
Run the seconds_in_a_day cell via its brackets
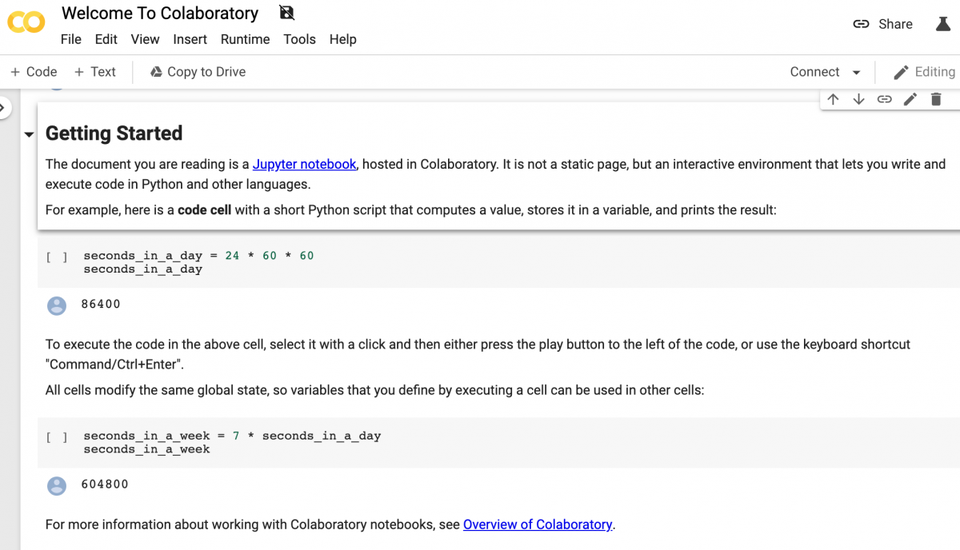pos(56,257)
